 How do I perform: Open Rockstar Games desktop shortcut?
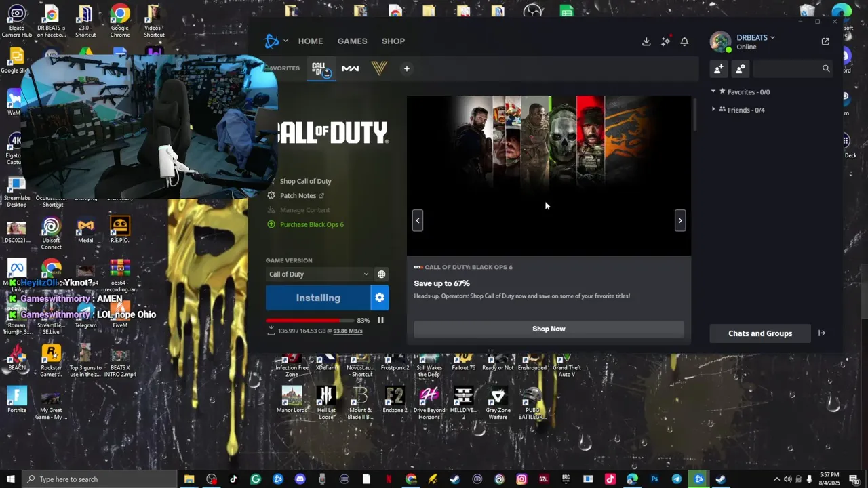[x=51, y=361]
